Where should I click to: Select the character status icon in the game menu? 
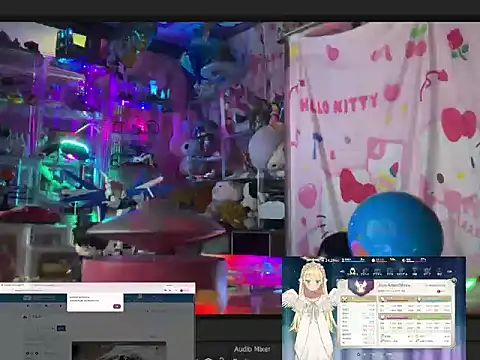[352, 271]
